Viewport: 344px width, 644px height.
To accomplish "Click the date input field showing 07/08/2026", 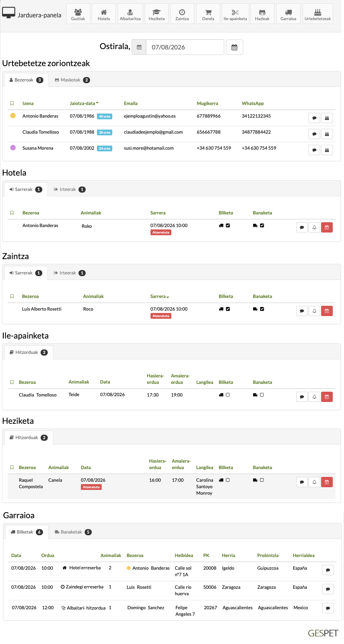I will 185,47.
